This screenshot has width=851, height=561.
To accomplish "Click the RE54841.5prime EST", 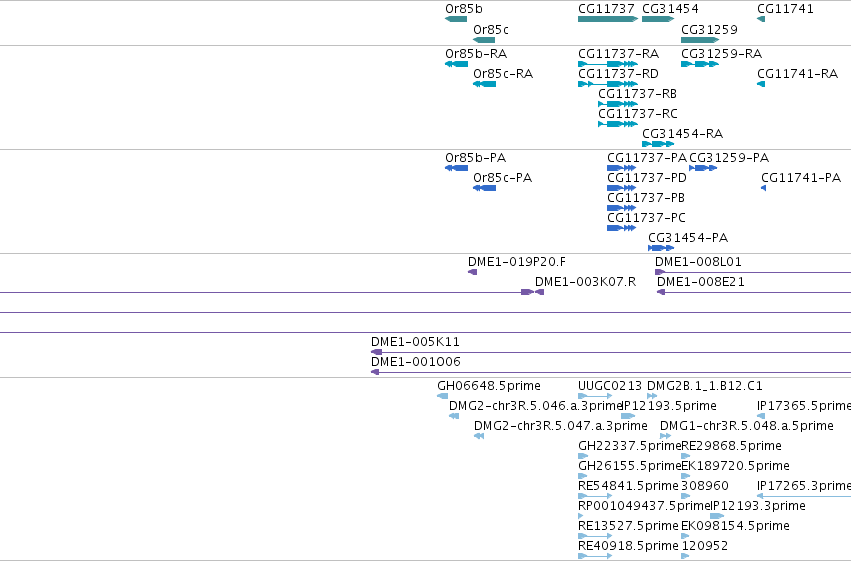I will tap(595, 496).
